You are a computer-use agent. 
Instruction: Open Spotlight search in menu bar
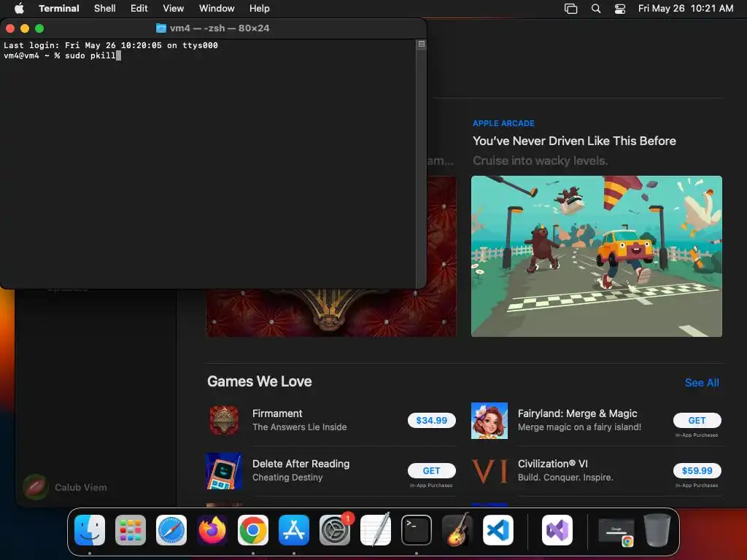(x=595, y=8)
